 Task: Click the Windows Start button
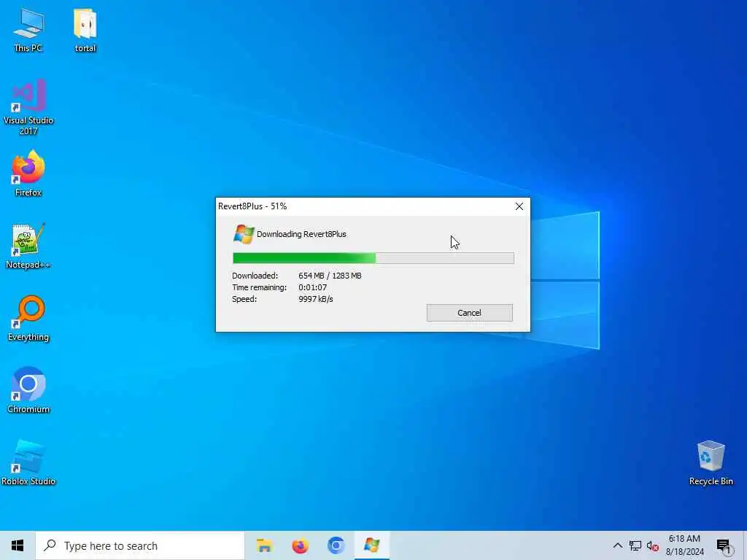18,545
